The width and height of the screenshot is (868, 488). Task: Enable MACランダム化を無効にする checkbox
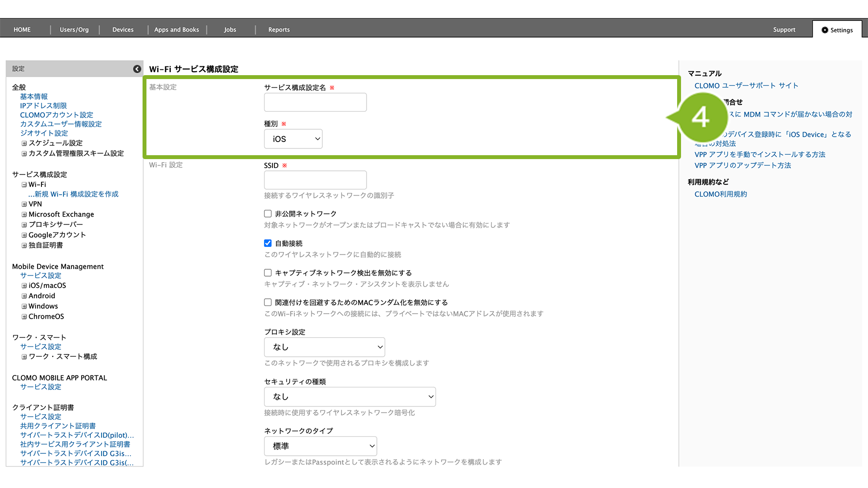point(268,303)
